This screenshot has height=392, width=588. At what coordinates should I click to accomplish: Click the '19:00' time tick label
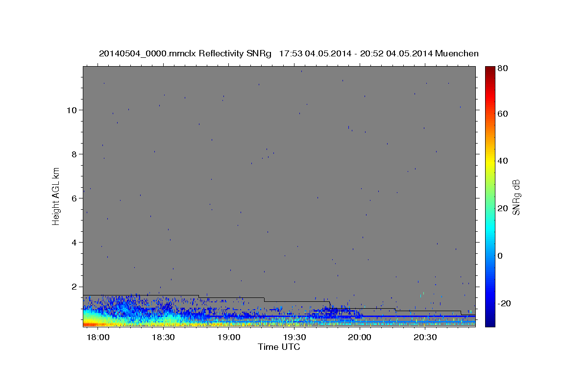[x=229, y=337]
